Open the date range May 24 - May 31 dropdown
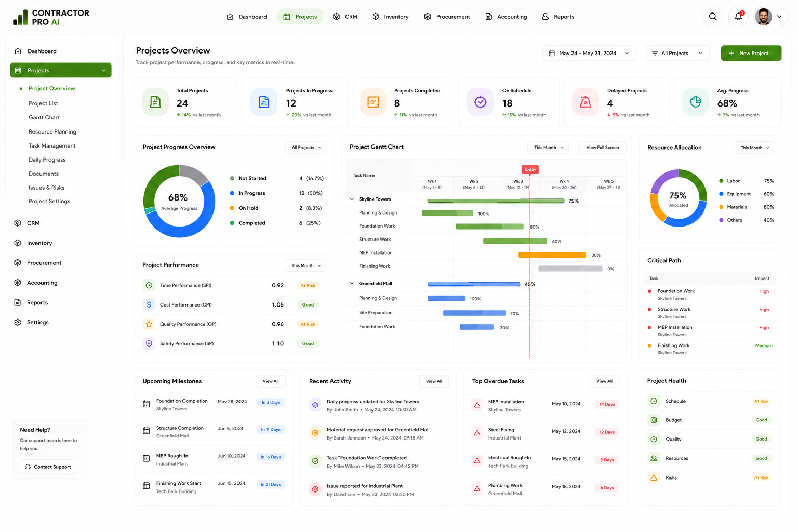The image size is (798, 532). click(x=589, y=53)
